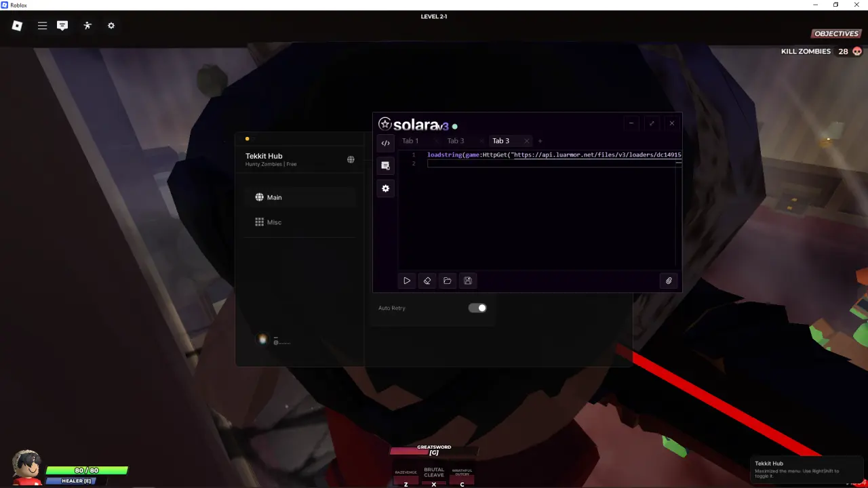This screenshot has width=868, height=488.
Task: Switch to the inactive Tab 3 in Solara
Action: click(x=456, y=141)
